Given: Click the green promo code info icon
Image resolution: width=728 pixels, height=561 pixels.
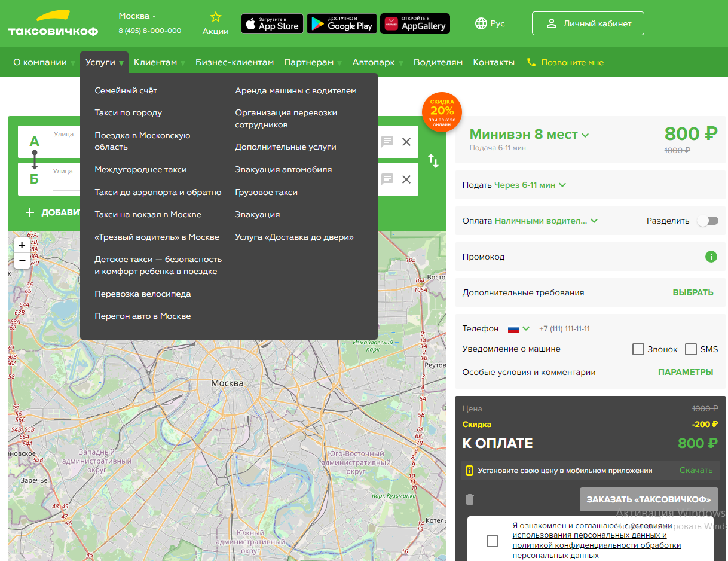Looking at the screenshot, I should point(711,257).
